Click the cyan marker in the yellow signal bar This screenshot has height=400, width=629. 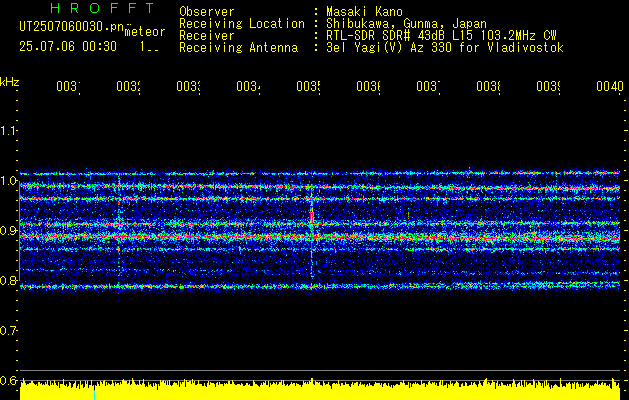[94, 394]
